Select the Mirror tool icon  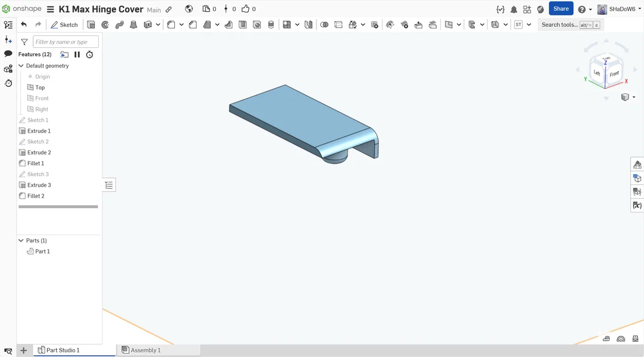(308, 25)
